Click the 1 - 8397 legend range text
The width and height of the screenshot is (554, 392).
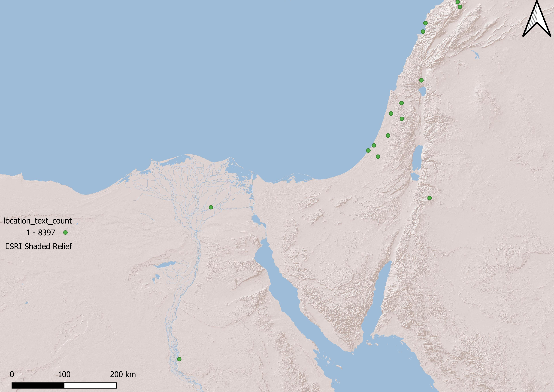point(41,233)
